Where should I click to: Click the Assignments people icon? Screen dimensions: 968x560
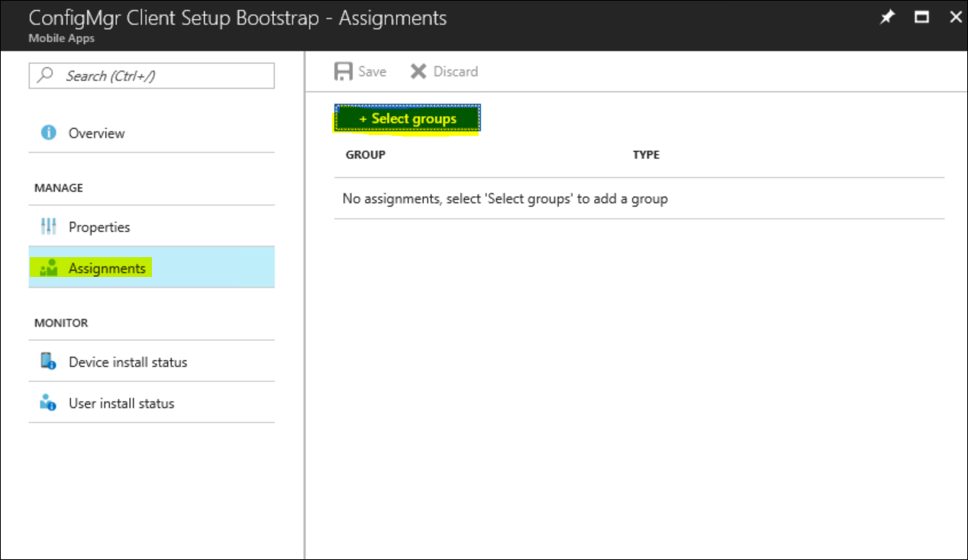coord(48,268)
